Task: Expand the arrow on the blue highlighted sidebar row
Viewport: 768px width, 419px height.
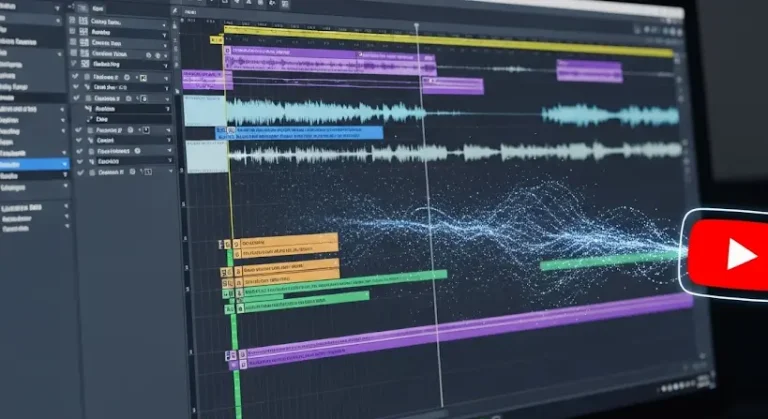Action: click(64, 164)
